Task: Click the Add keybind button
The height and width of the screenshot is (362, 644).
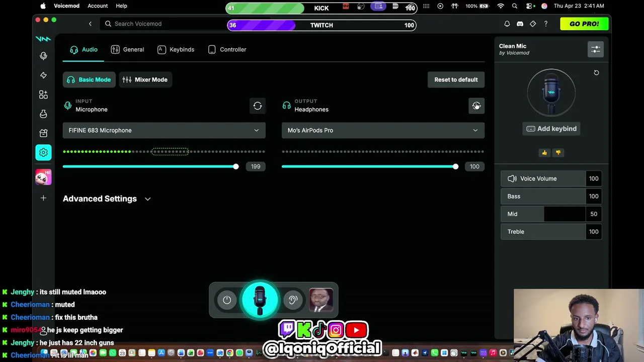Action: click(x=551, y=129)
